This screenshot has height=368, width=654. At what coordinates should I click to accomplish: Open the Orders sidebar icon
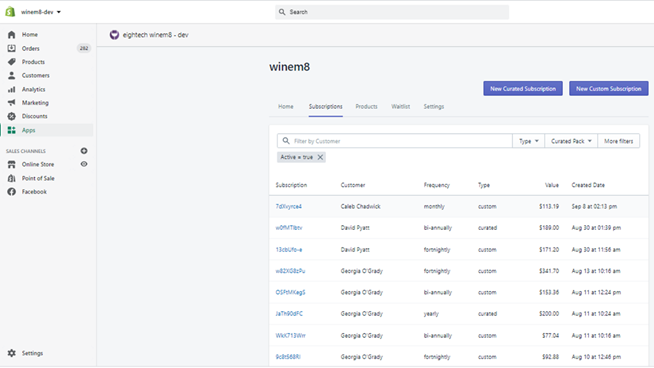click(x=12, y=48)
